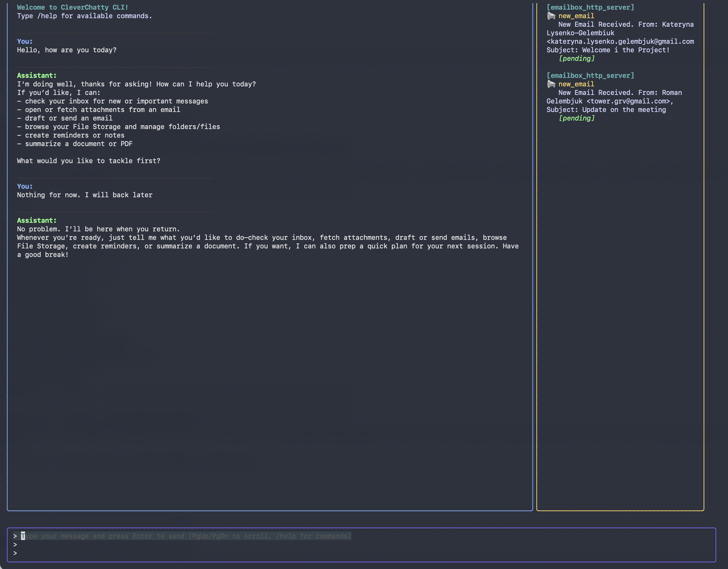Image resolution: width=728 pixels, height=569 pixels.
Task: Click the 'Welcome to CleverChatty CLI!' heading
Action: [x=73, y=7]
